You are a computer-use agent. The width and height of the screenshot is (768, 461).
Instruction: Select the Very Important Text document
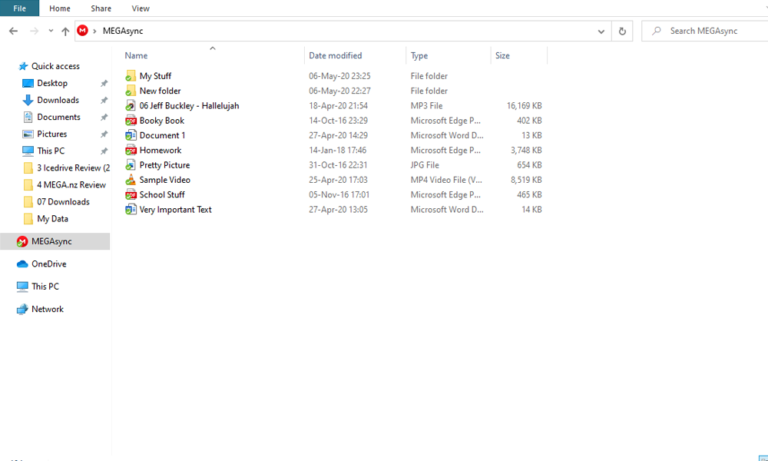click(x=175, y=210)
